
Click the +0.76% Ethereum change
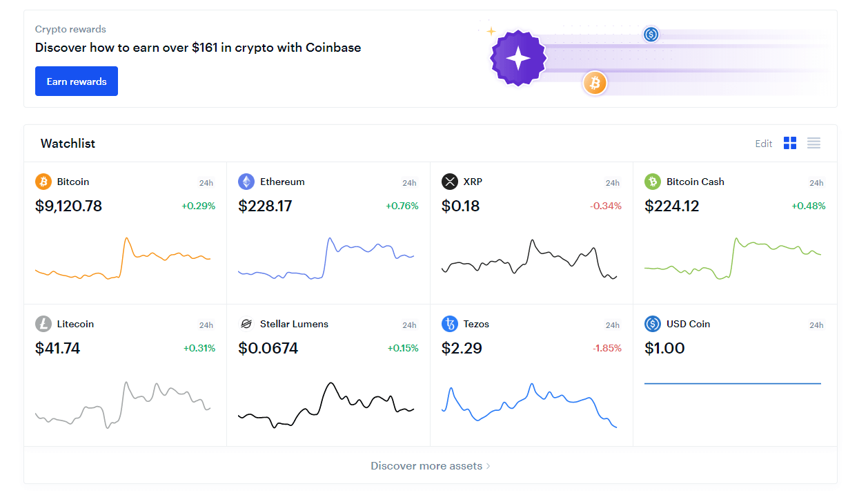click(x=402, y=206)
